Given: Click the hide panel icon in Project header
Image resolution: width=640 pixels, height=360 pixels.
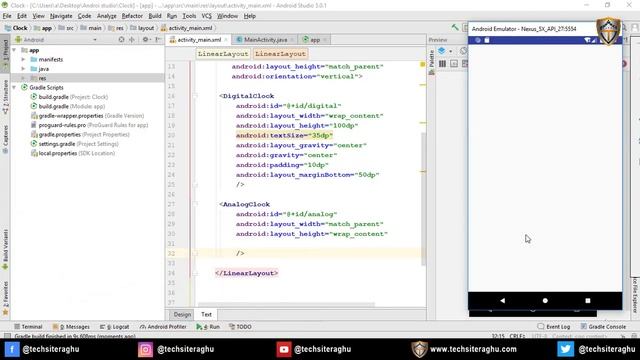Looking at the screenshot, I should (158, 40).
